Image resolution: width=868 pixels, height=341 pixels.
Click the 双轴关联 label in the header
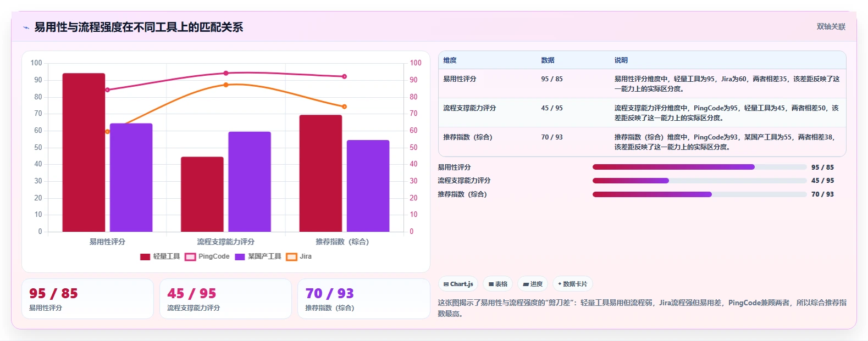[831, 26]
